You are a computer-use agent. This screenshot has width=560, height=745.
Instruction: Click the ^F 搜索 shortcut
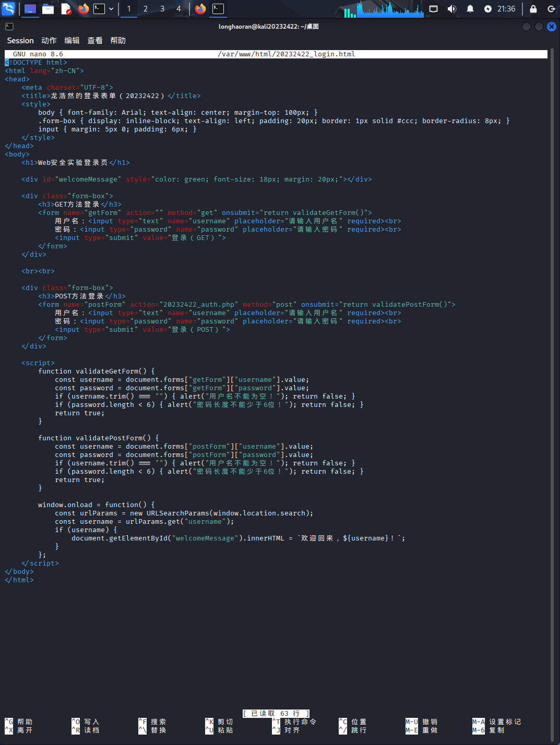click(x=152, y=722)
